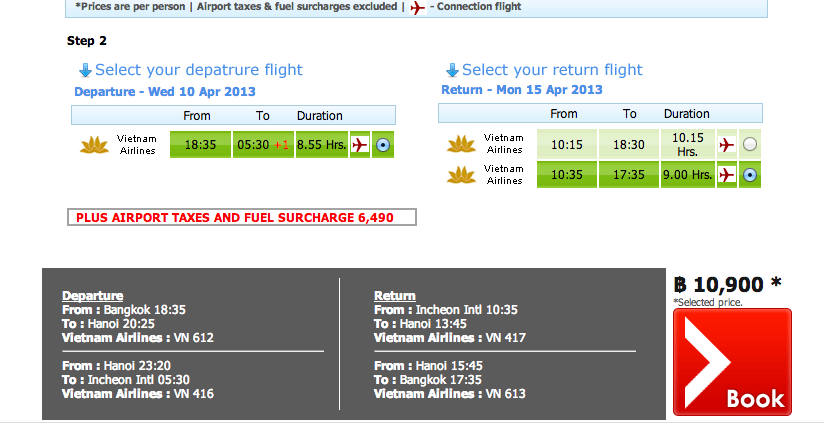The image size is (824, 423).
Task: Click flight number VN 612 in summary
Action: pyautogui.click(x=194, y=337)
